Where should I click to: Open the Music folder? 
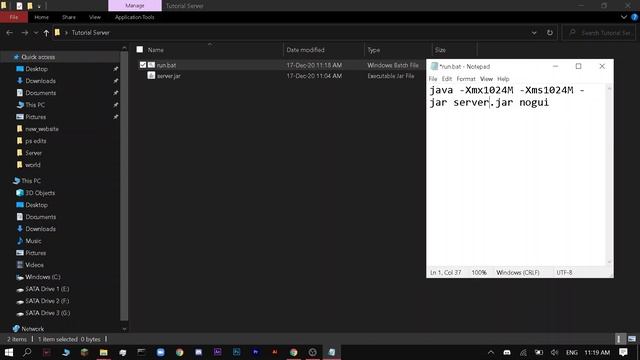pos(33,241)
